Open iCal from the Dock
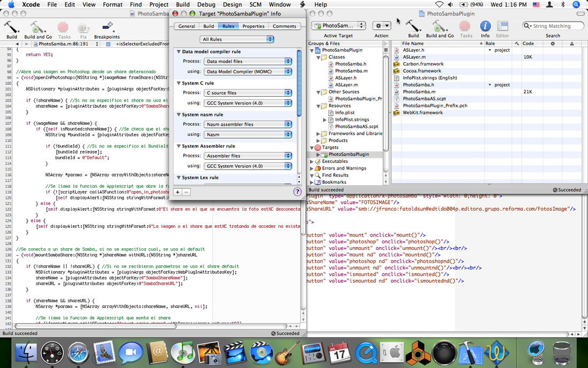The image size is (588, 368). (339, 353)
